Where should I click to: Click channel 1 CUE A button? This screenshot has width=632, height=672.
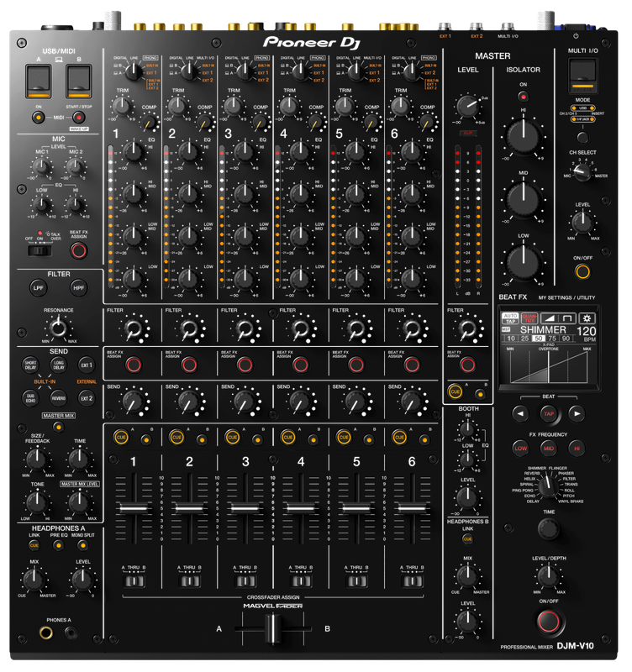[x=121, y=438]
